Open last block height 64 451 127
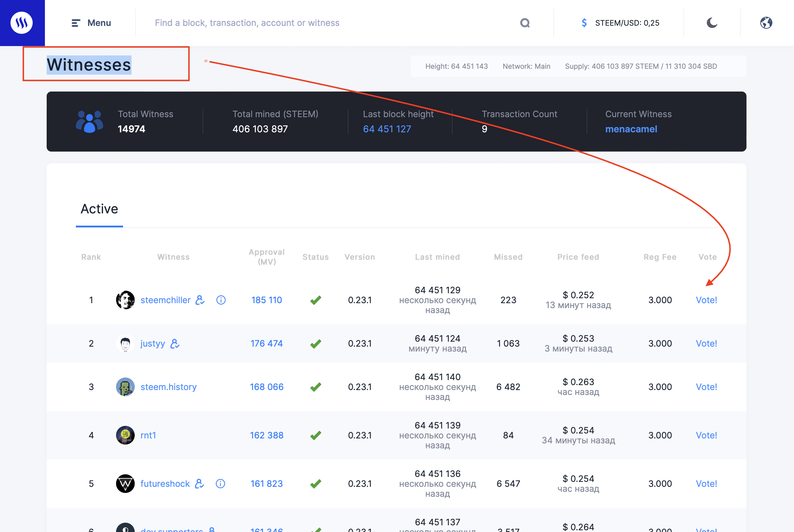The image size is (794, 532). click(387, 129)
